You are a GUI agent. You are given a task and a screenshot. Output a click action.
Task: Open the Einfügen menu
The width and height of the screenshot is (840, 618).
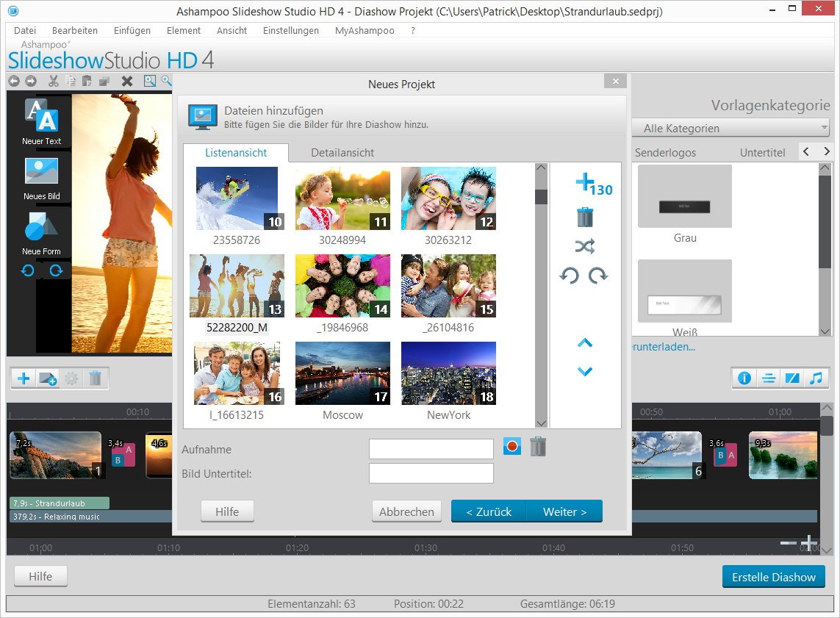(x=132, y=31)
